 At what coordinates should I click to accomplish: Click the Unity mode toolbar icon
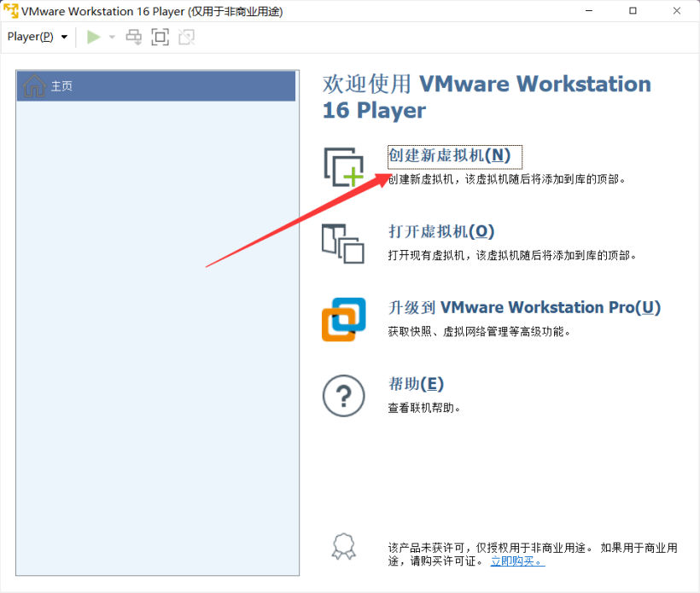(186, 37)
